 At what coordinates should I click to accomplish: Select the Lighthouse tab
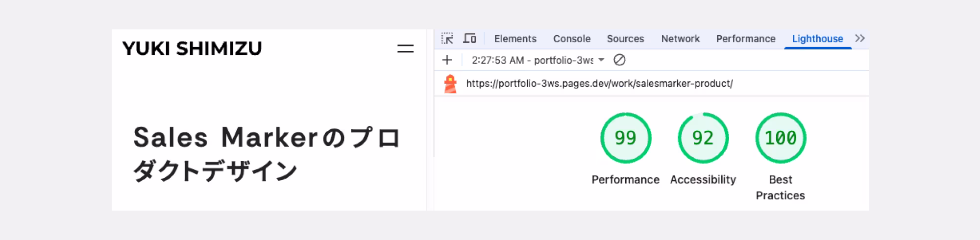click(x=817, y=39)
